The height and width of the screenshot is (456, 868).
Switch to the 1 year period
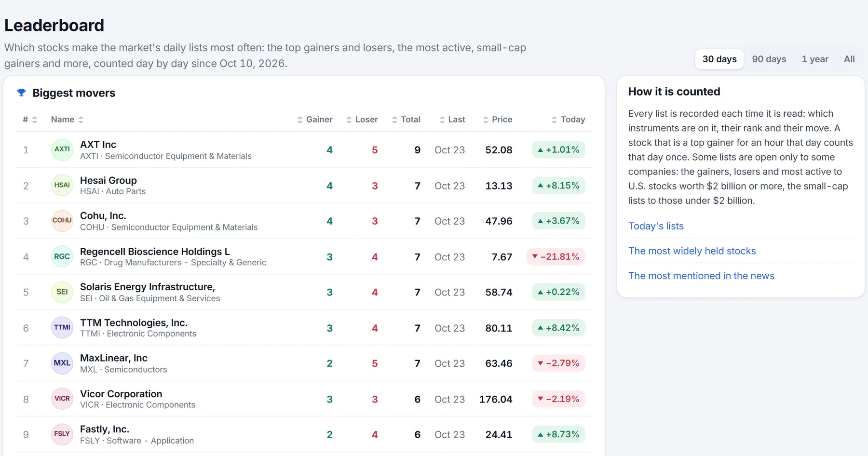[x=815, y=59]
